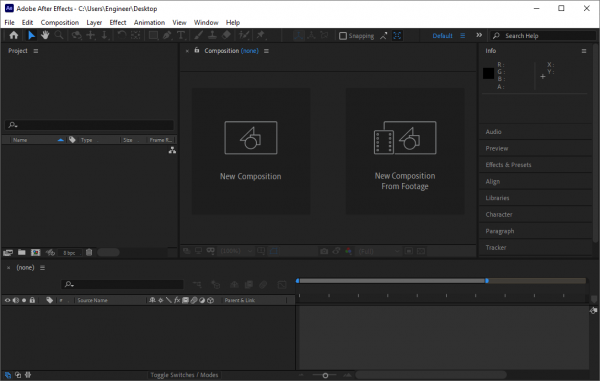The width and height of the screenshot is (600, 381).
Task: Toggle the composition viewer lock icon
Action: click(197, 50)
